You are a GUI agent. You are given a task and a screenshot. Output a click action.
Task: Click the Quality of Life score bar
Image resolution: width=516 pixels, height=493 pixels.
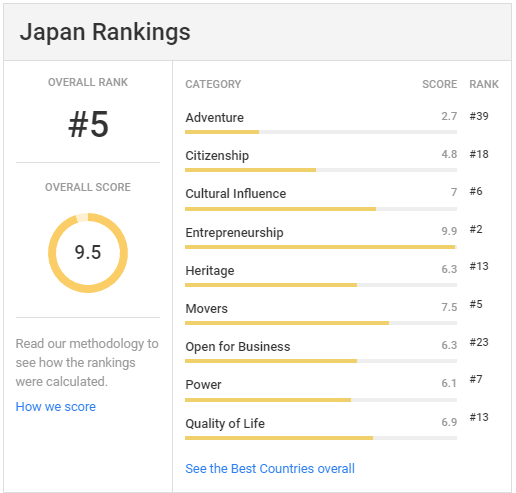coord(321,438)
